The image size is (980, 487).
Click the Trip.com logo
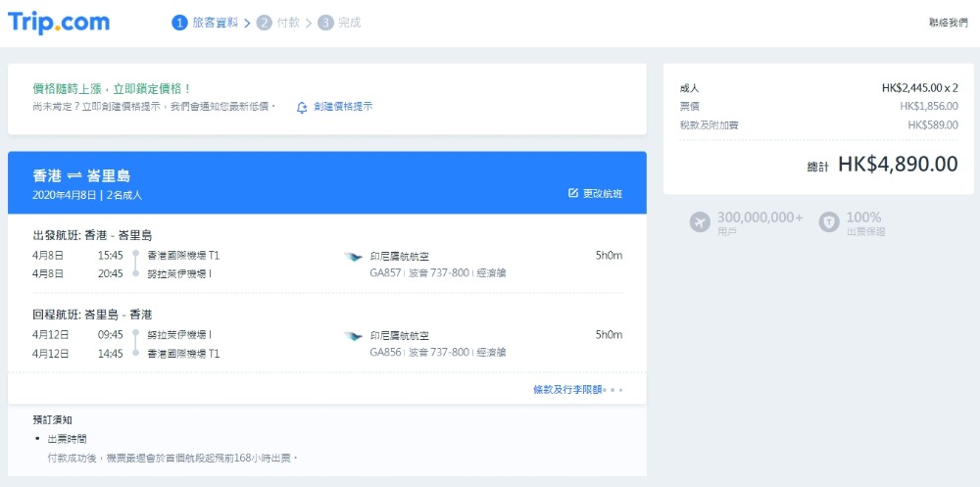click(x=59, y=23)
